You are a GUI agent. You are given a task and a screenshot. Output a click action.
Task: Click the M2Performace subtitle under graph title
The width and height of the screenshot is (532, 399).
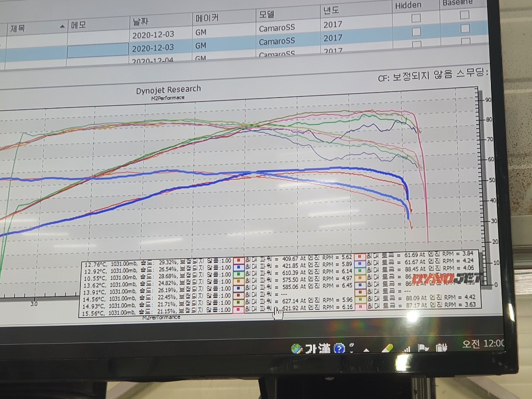168,98
